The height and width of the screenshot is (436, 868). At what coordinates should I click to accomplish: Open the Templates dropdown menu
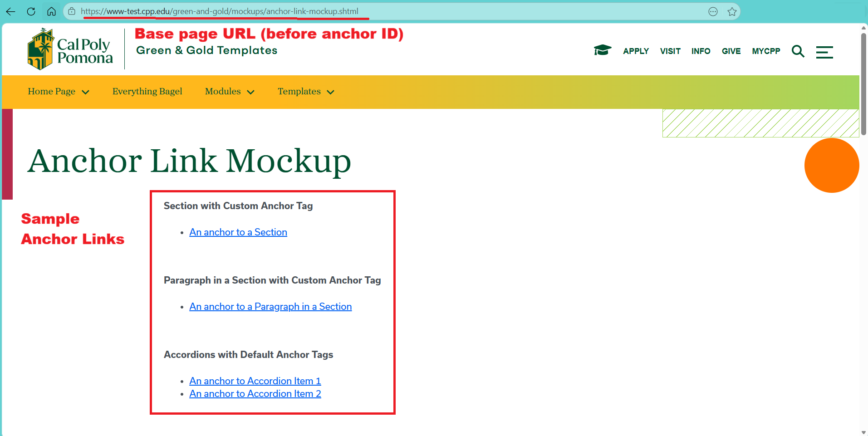click(x=306, y=92)
